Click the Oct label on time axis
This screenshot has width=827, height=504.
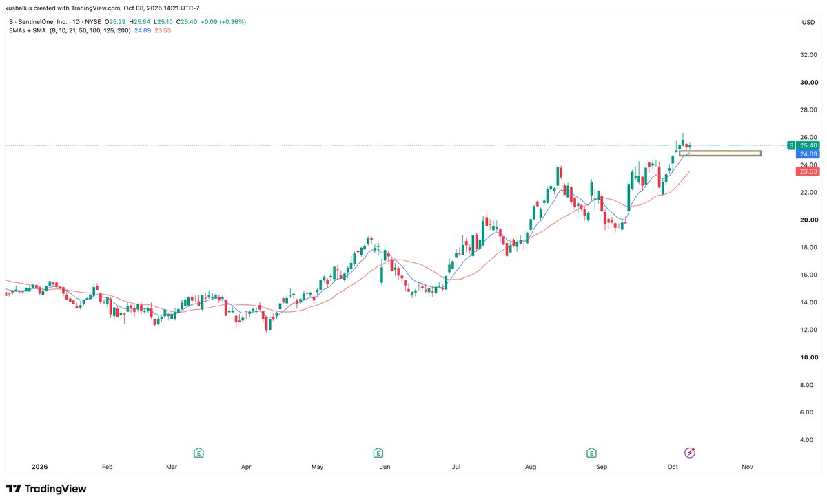673,467
